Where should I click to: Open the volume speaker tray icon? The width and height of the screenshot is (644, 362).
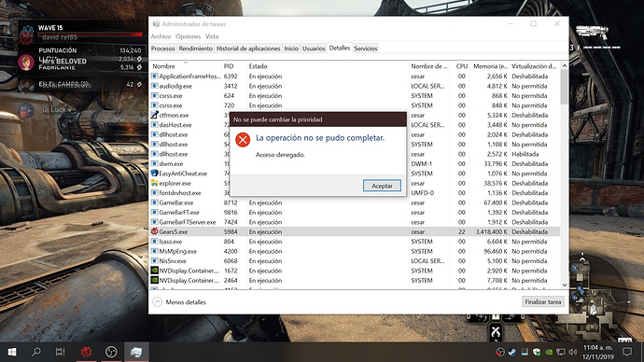click(573, 352)
